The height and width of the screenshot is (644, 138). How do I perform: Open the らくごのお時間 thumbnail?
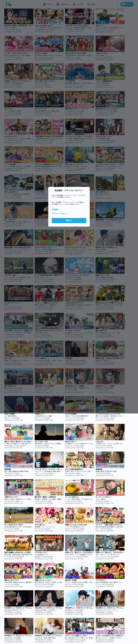click(19, 155)
